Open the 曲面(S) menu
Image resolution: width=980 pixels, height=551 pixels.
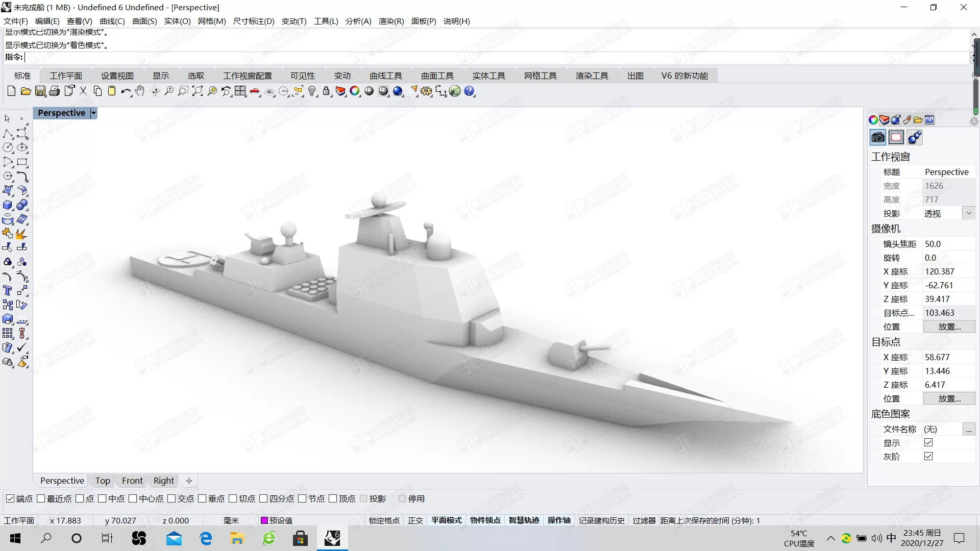pyautogui.click(x=144, y=21)
